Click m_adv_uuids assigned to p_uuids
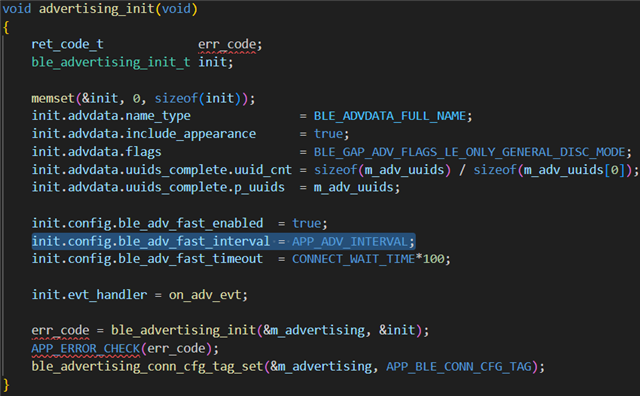 (x=353, y=187)
